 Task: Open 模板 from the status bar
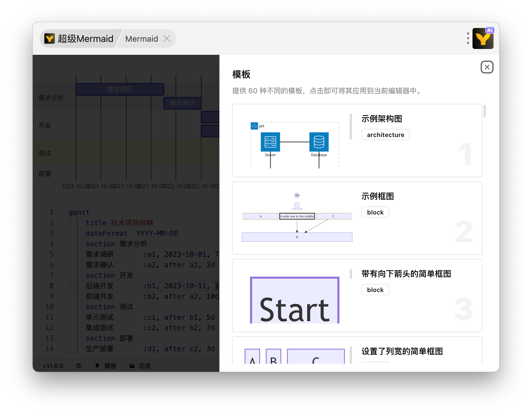click(110, 366)
